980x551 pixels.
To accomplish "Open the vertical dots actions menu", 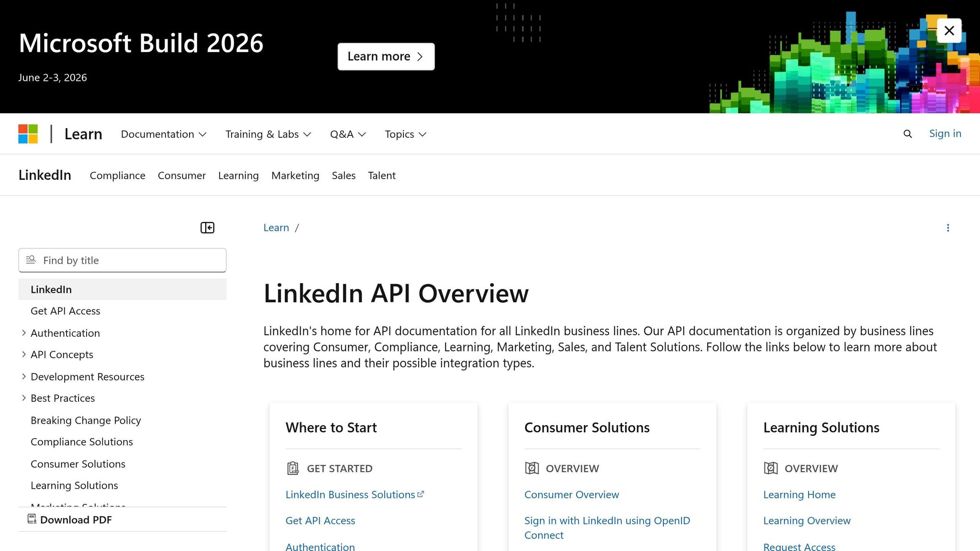I will coord(948,228).
